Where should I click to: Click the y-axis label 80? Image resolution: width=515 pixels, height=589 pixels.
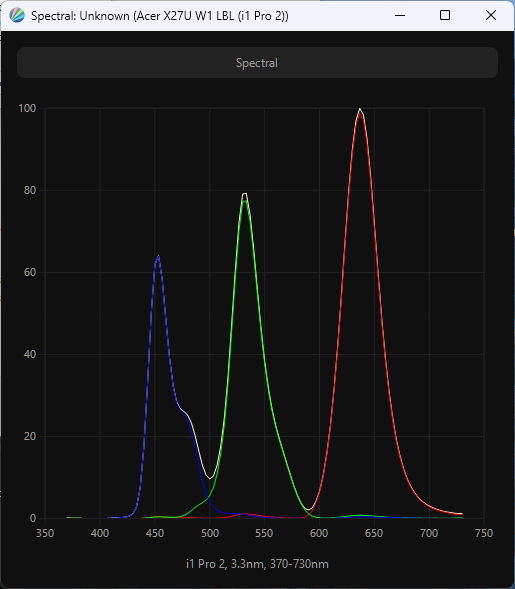pos(30,190)
